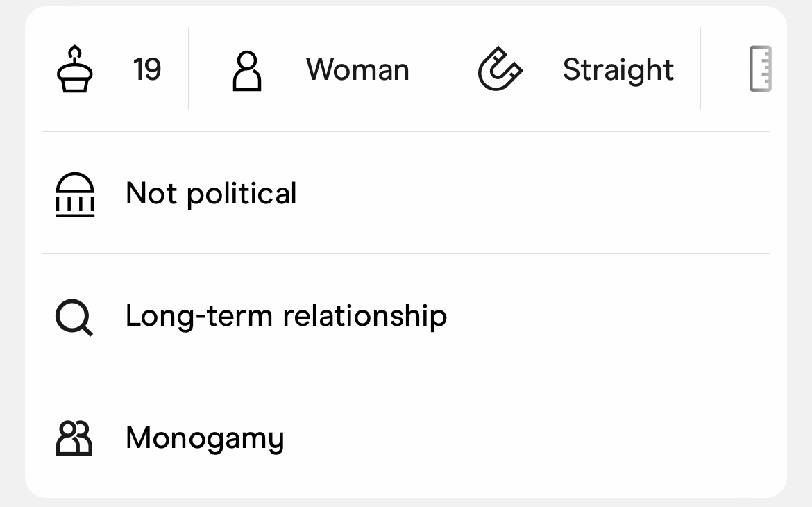Open the Not political entry
The width and height of the screenshot is (812, 507).
coord(406,193)
